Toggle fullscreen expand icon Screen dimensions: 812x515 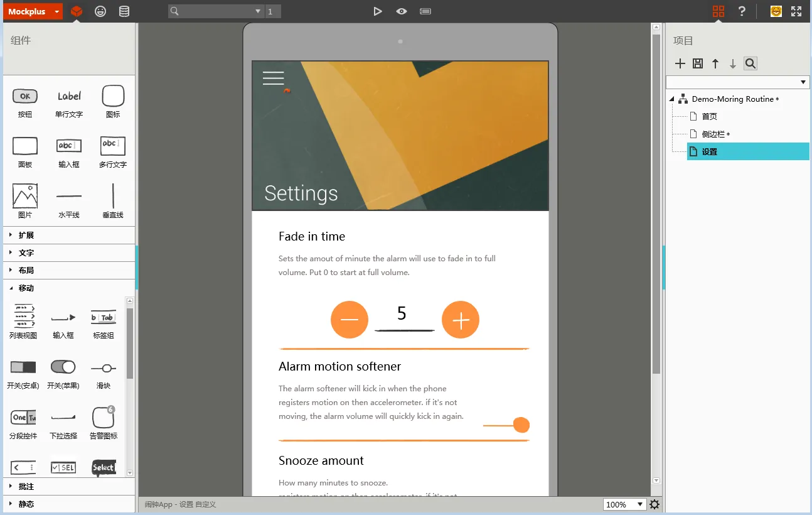796,11
